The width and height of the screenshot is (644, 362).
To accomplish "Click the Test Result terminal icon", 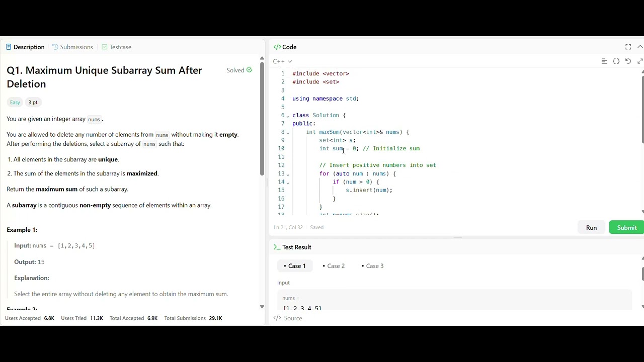I will [277, 247].
